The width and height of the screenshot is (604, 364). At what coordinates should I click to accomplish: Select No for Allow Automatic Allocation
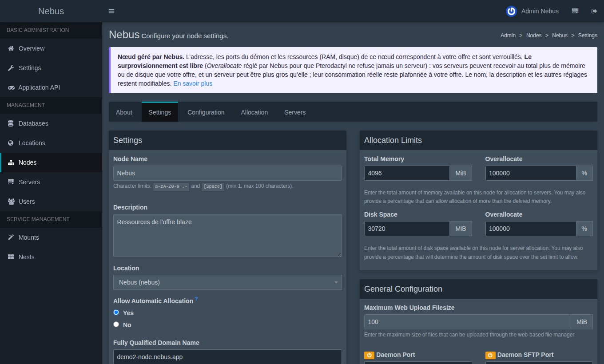click(x=116, y=324)
